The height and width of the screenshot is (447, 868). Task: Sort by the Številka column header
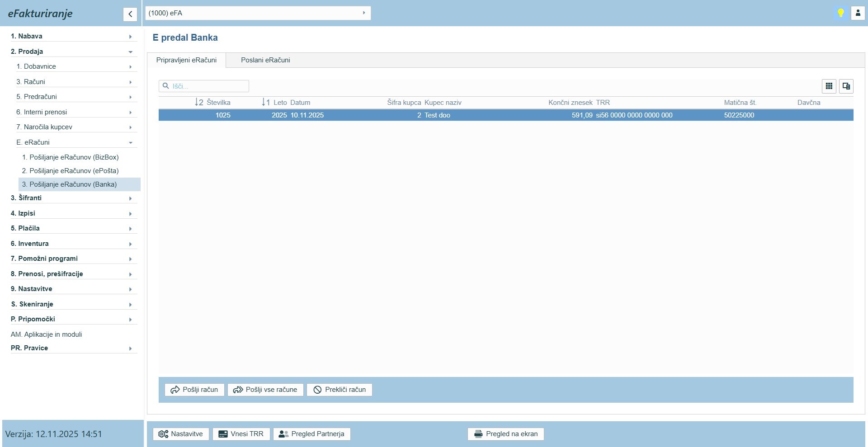coord(218,103)
